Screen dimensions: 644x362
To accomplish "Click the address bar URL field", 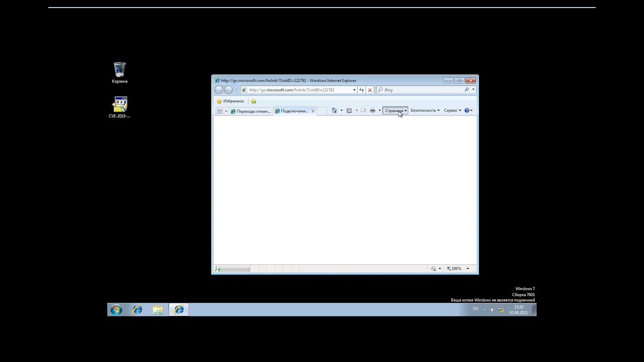I will coord(300,90).
